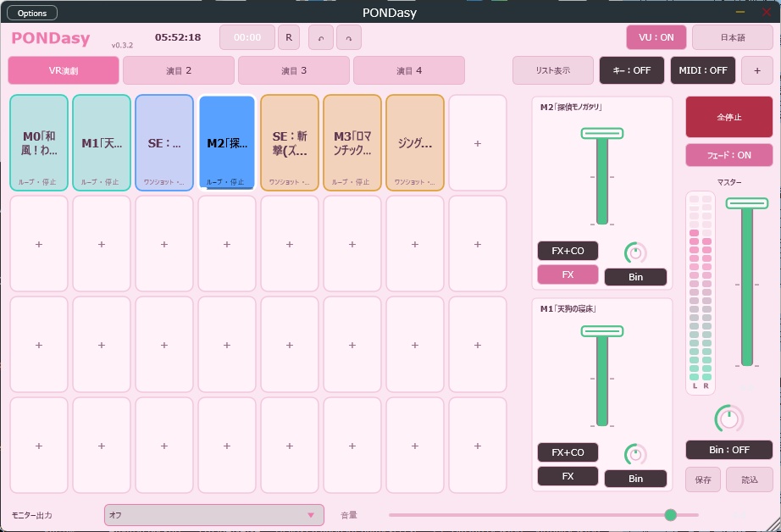Toggle the pink FX button on the M2 channel

click(x=568, y=274)
